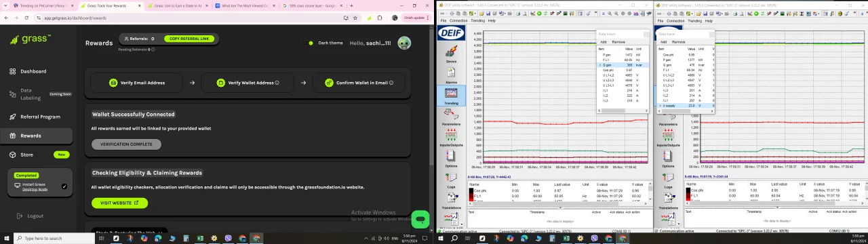Click Verify Email Address step

click(x=137, y=83)
